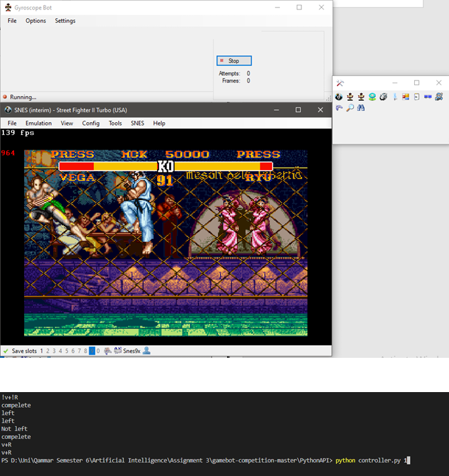
Task: Click the dual blue monitors icon
Action: tap(428, 97)
